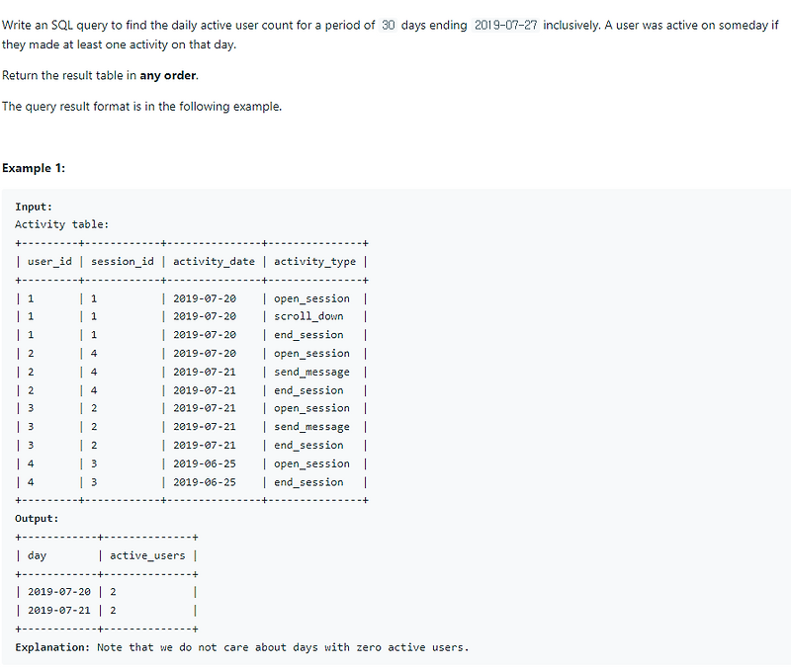Click the activity_type column header

click(x=315, y=261)
